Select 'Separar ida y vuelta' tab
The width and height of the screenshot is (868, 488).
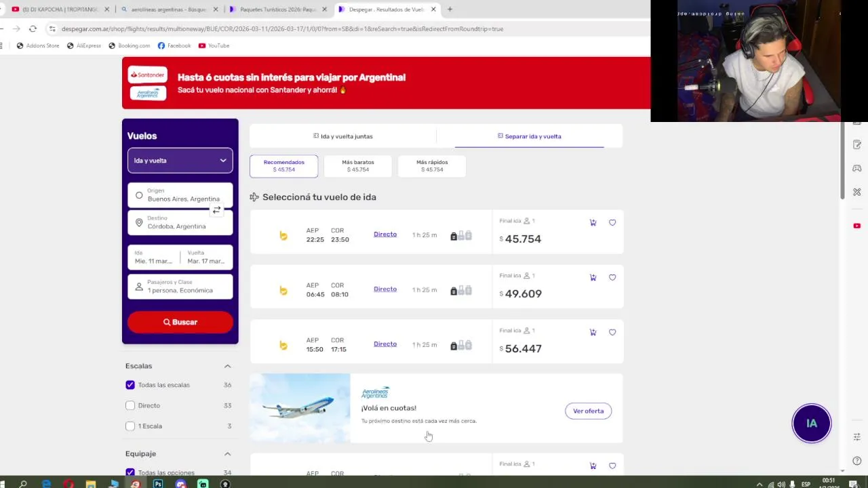(530, 136)
